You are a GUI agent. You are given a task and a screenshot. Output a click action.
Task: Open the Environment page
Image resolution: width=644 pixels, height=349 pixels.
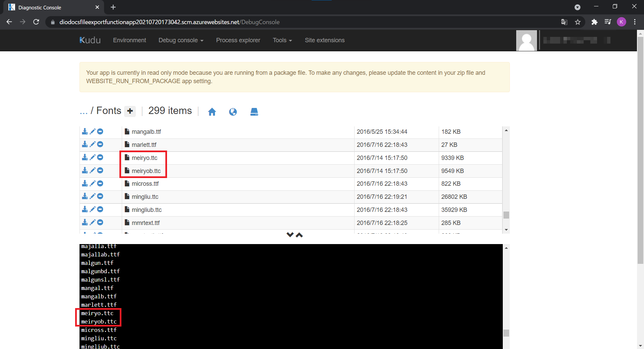tap(129, 40)
